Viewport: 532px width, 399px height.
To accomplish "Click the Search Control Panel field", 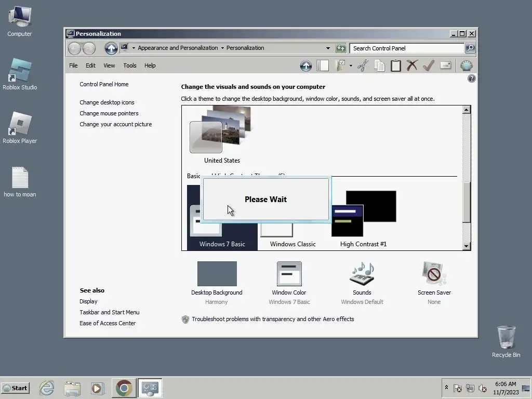I will tap(407, 48).
